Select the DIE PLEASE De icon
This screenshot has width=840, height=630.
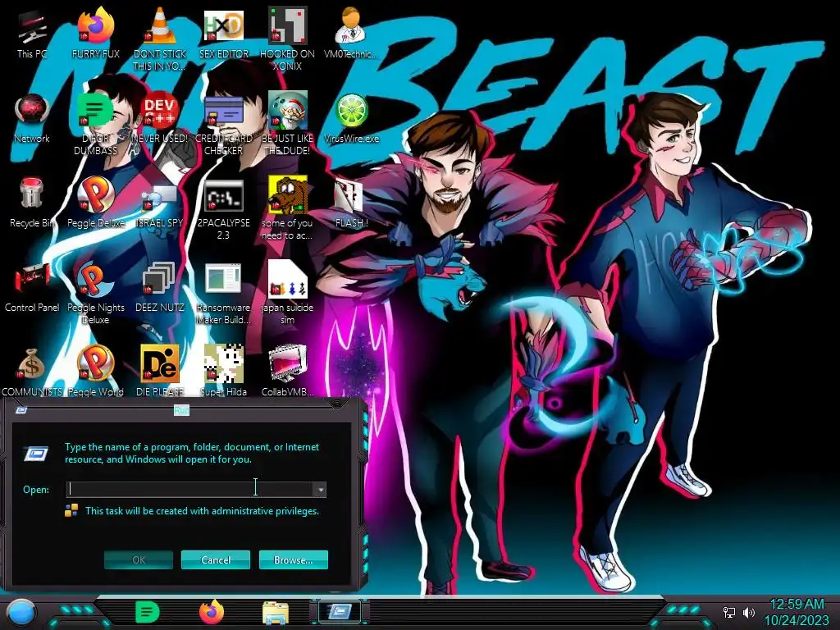tap(160, 371)
